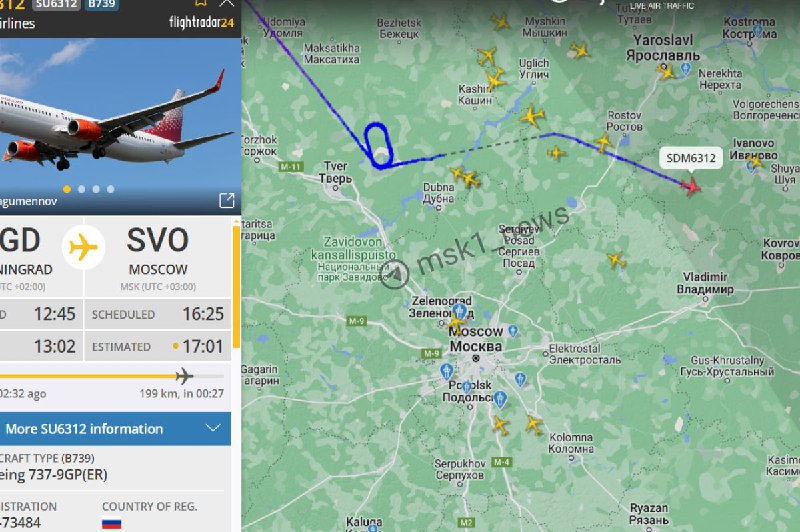The image size is (800, 532).
Task: Click the B739 aircraft type badge
Action: pos(102,4)
